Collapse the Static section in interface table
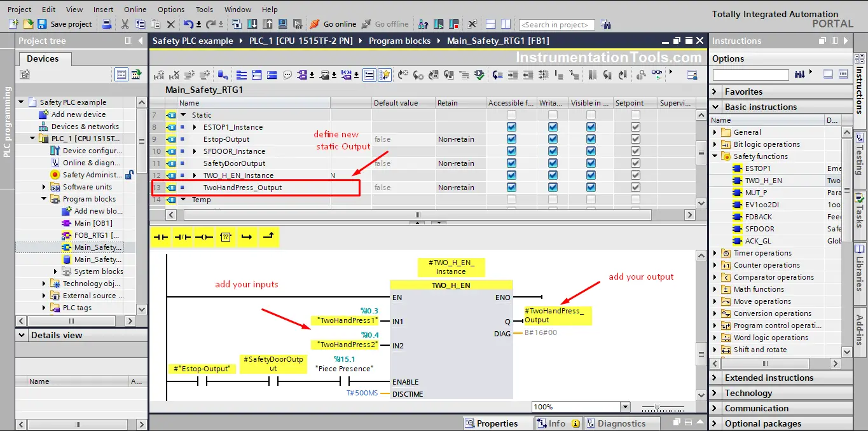This screenshot has height=431, width=868. point(183,115)
